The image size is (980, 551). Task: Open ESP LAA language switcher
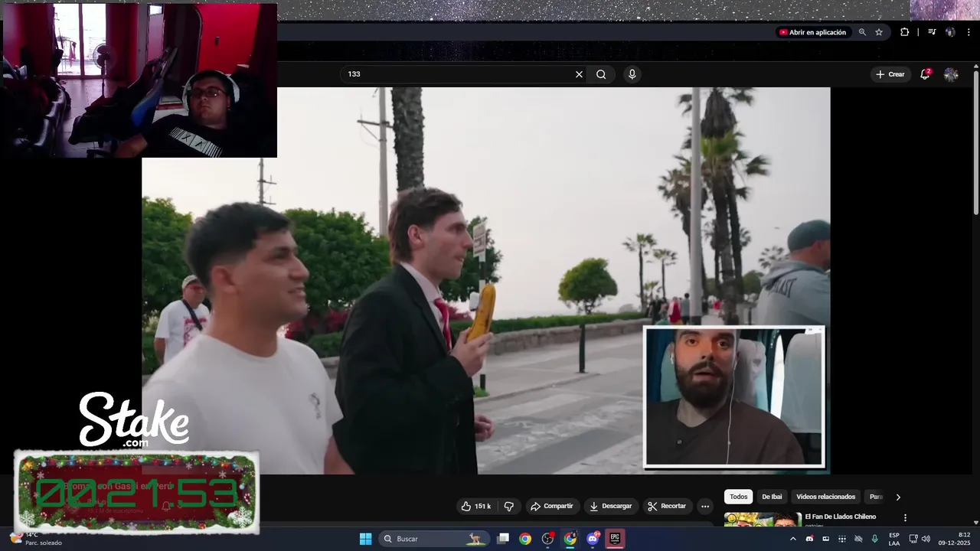(x=894, y=539)
